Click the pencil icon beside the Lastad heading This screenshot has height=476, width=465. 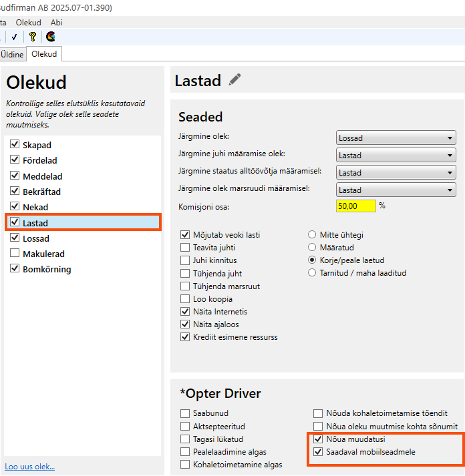tap(235, 80)
